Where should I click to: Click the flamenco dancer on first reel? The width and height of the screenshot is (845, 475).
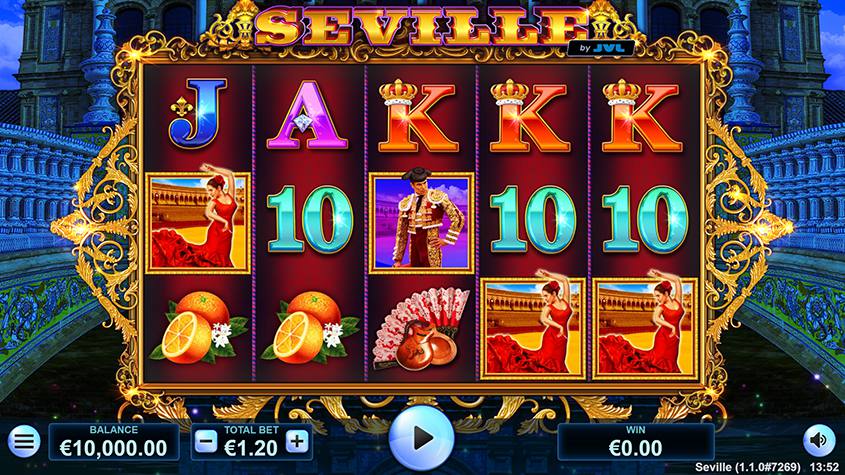198,221
